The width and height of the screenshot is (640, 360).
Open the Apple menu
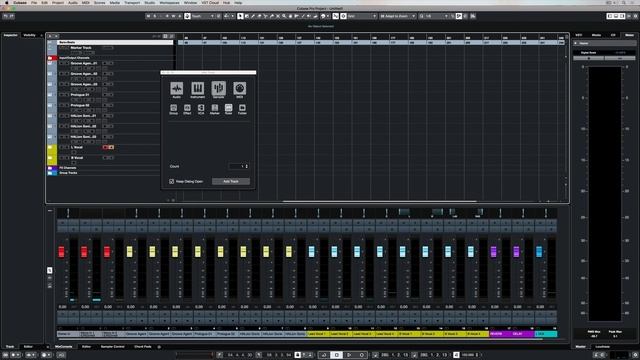[x=7, y=2]
